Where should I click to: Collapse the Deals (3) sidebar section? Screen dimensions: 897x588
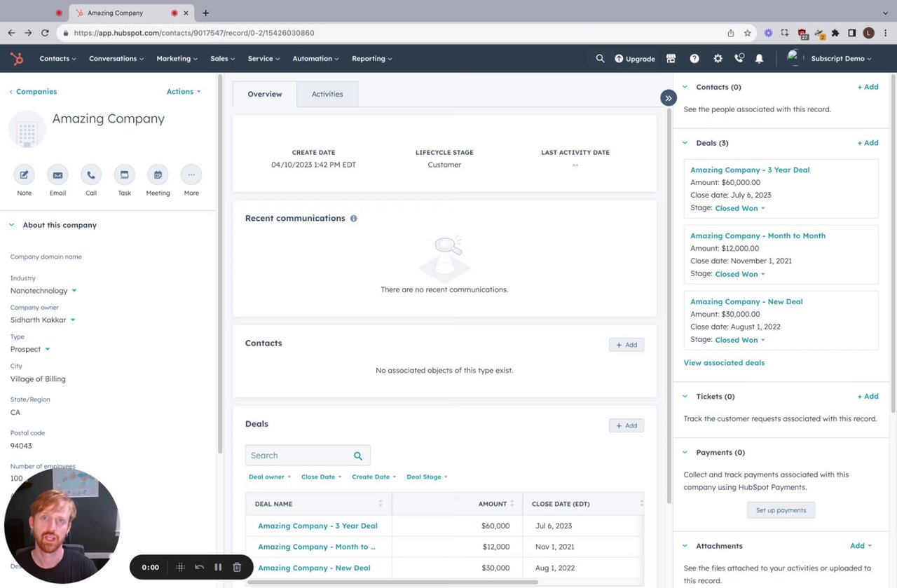click(685, 143)
